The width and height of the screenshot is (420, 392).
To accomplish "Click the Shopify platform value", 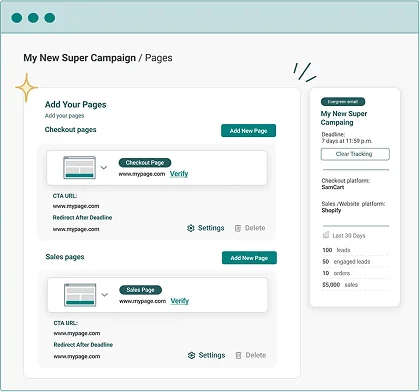I will pos(331,210).
